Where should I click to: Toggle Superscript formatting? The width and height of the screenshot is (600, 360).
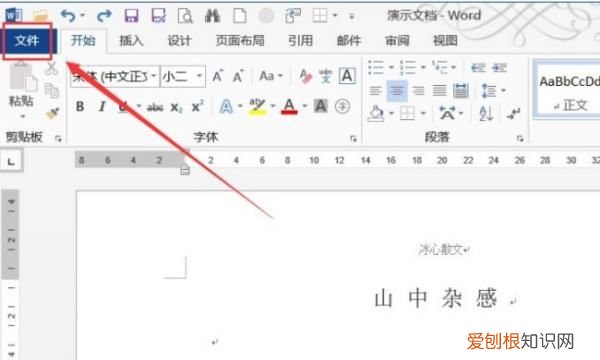[197, 106]
